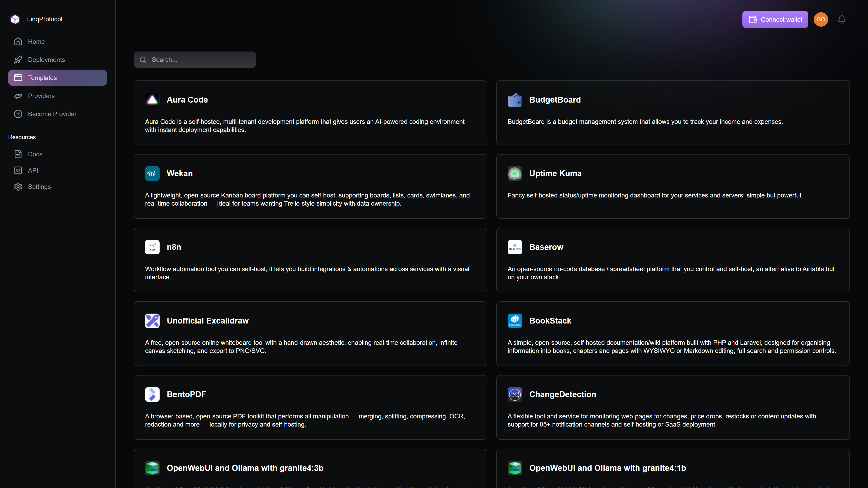The height and width of the screenshot is (488, 868).
Task: Click the n8n template logo
Action: click(152, 247)
